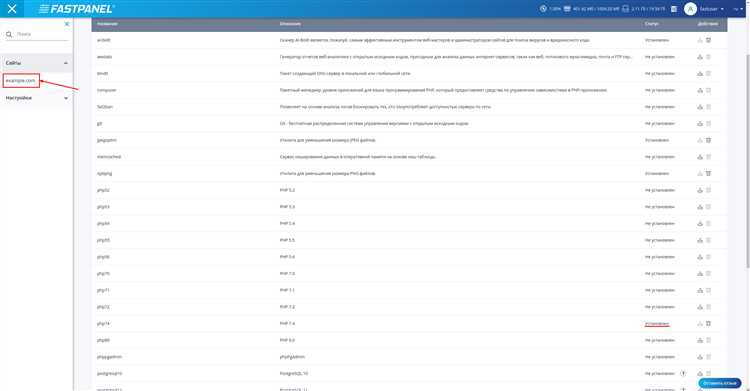
Task: Select the php74 name cell
Action: pos(103,324)
